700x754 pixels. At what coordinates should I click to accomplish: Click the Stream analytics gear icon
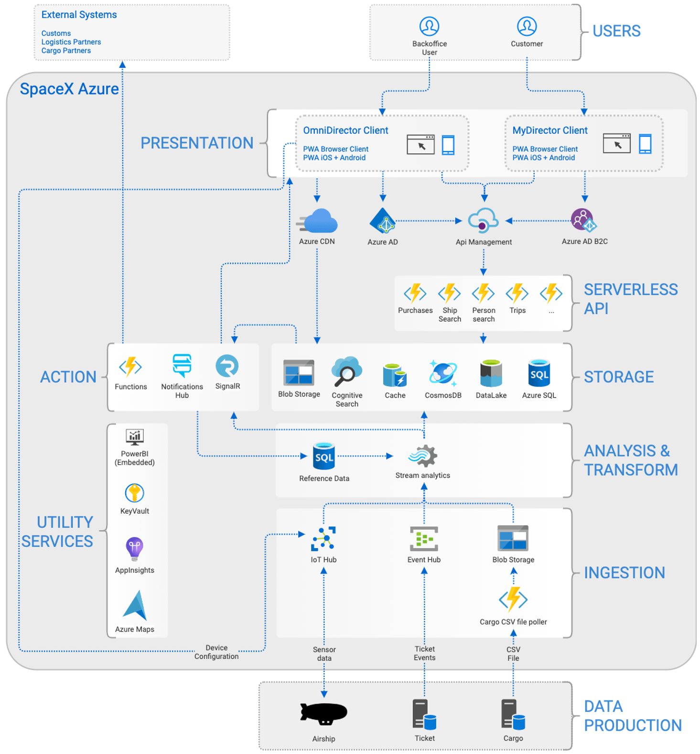(423, 455)
